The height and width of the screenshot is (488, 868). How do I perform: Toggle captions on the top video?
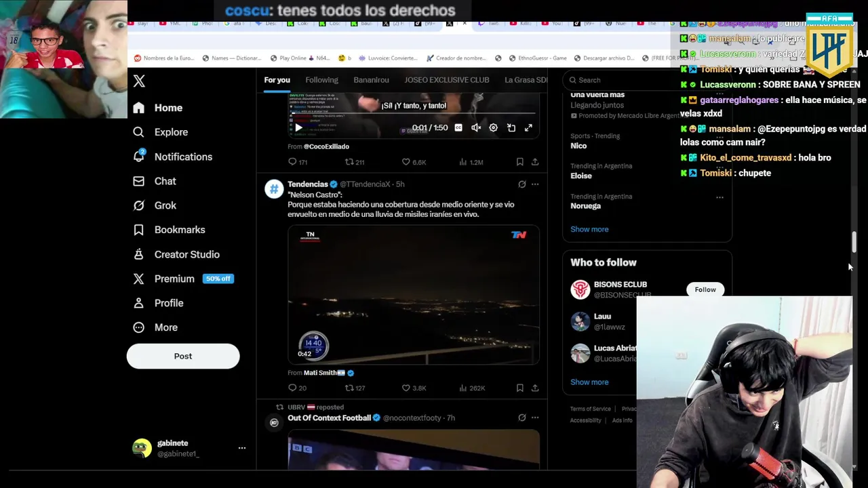tap(458, 127)
